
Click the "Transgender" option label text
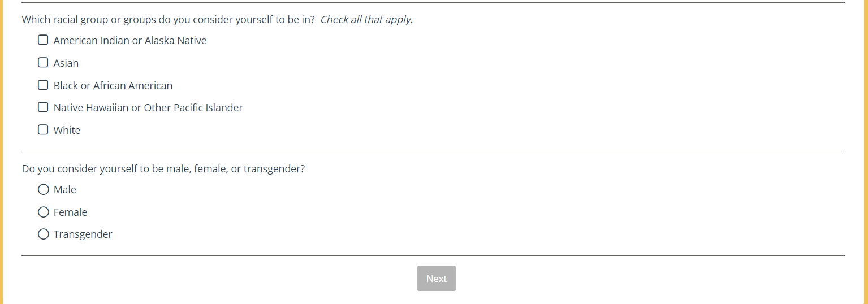(x=83, y=234)
